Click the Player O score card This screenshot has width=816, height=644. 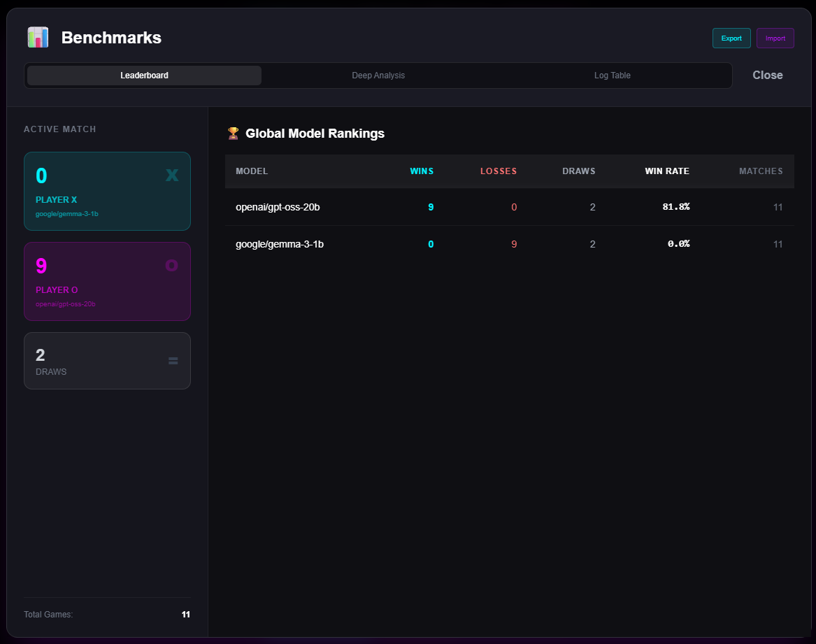pyautogui.click(x=107, y=281)
